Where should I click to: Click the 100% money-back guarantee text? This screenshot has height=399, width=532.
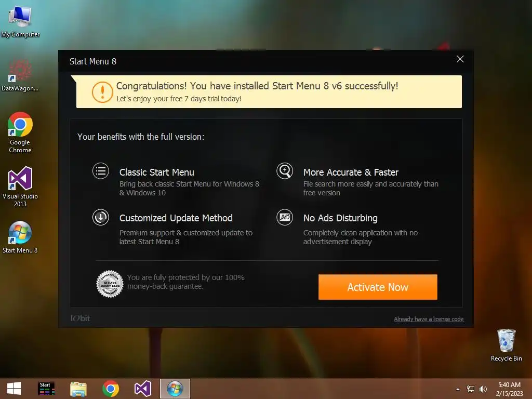(x=185, y=282)
